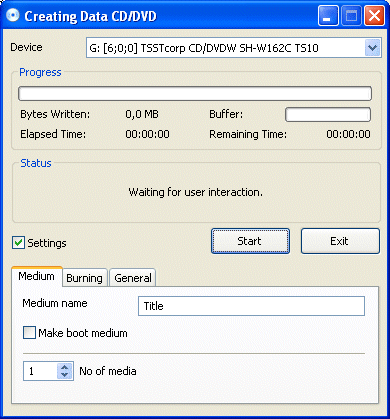Uncheck the Settings checkbox

(x=18, y=243)
